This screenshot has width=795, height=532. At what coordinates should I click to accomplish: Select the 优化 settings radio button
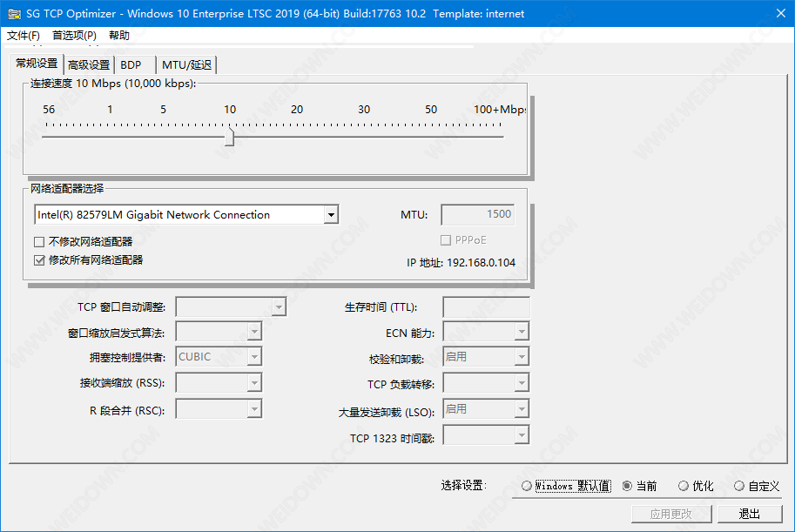684,486
